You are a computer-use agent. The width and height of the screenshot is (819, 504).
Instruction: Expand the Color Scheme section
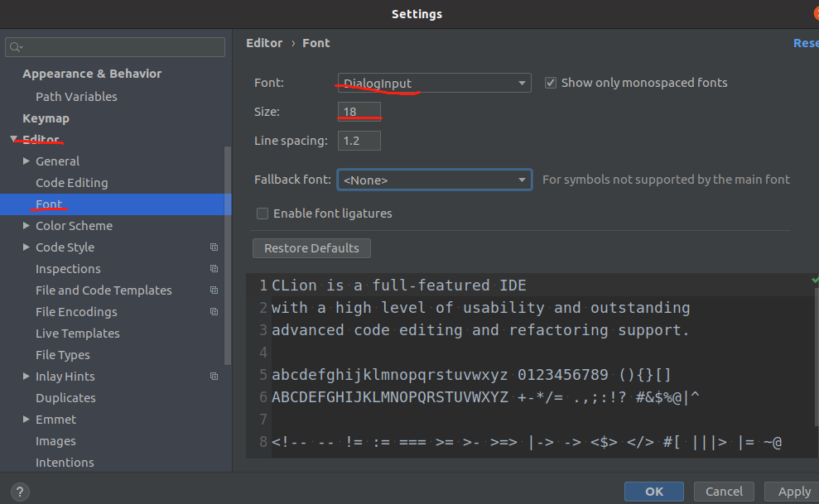(x=26, y=225)
